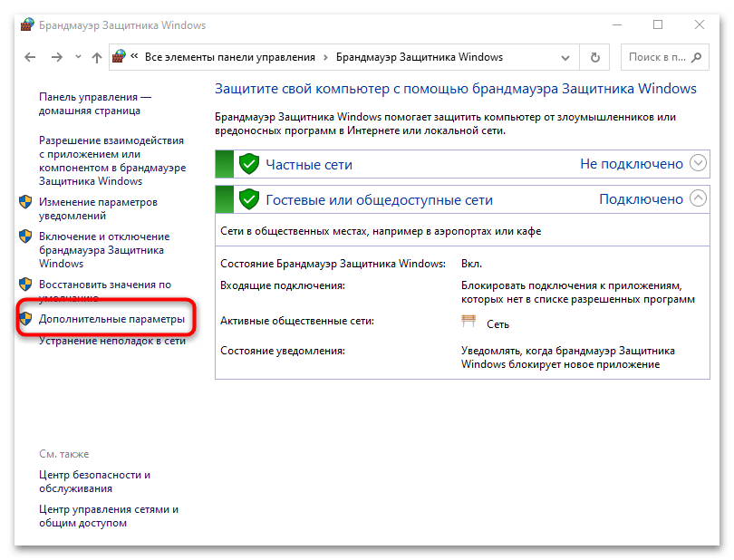Go back with the left arrow button
The height and width of the screenshot is (560, 734).
(x=30, y=57)
